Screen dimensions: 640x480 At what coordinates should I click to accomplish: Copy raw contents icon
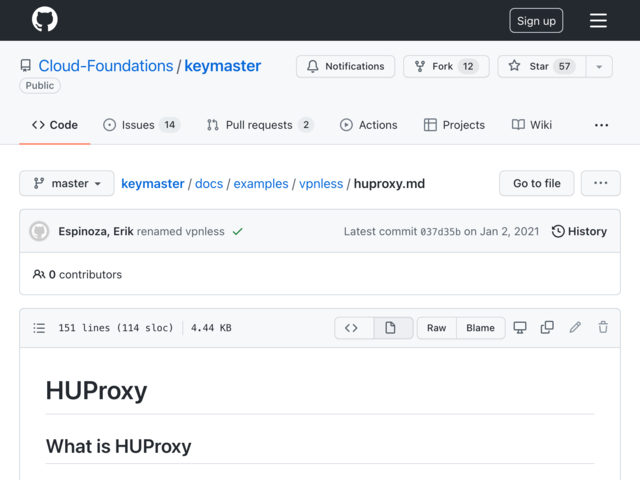tap(547, 327)
